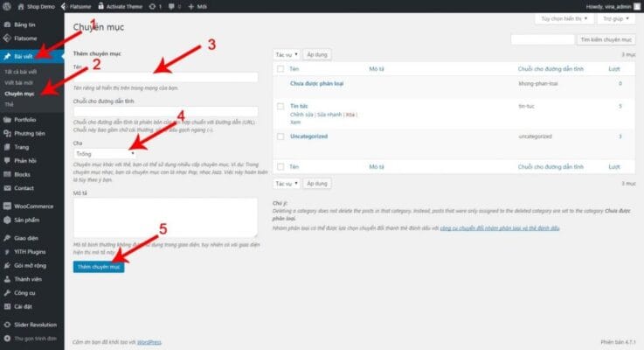The height and width of the screenshot is (350, 644).
Task: Click Xem under Tin tức
Action: click(x=295, y=122)
